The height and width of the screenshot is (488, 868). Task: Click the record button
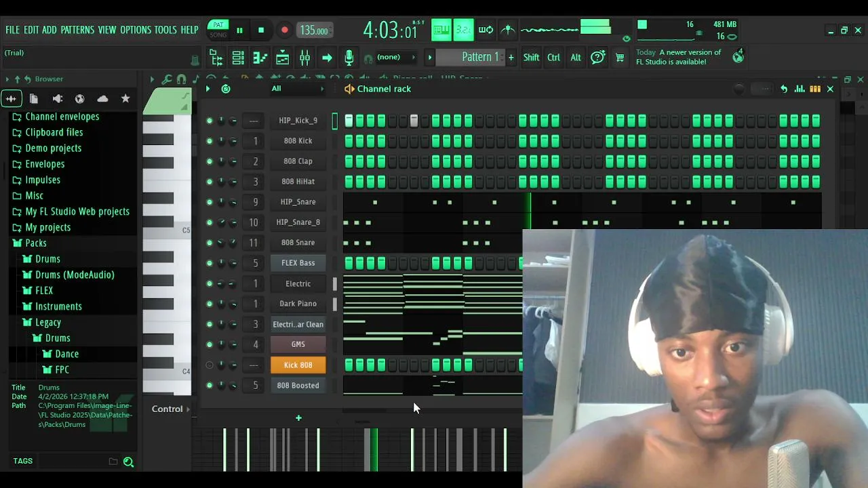click(285, 30)
